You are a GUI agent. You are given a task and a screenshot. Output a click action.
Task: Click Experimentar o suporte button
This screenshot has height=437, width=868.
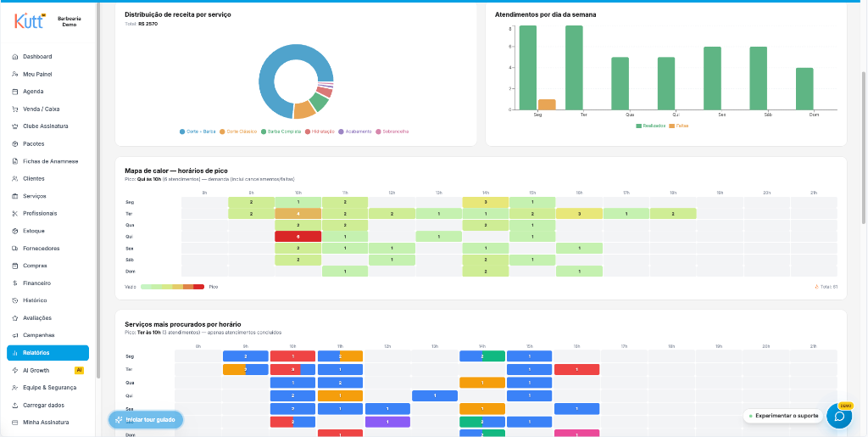click(782, 416)
